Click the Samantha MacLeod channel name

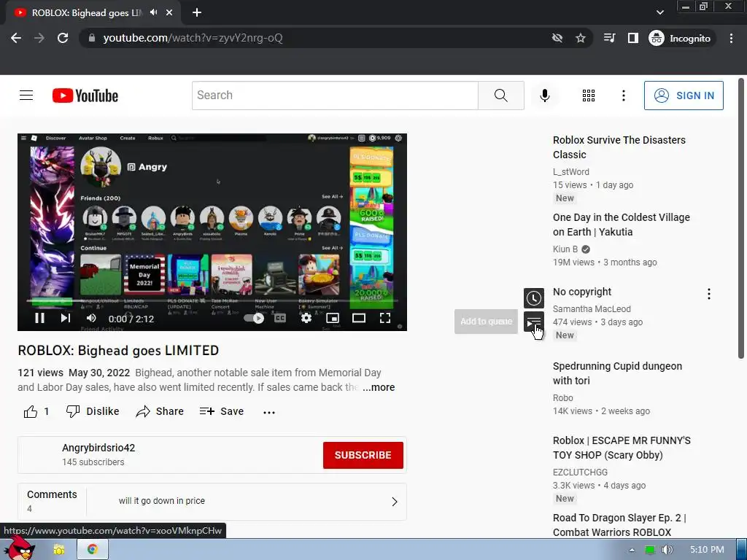click(x=592, y=309)
